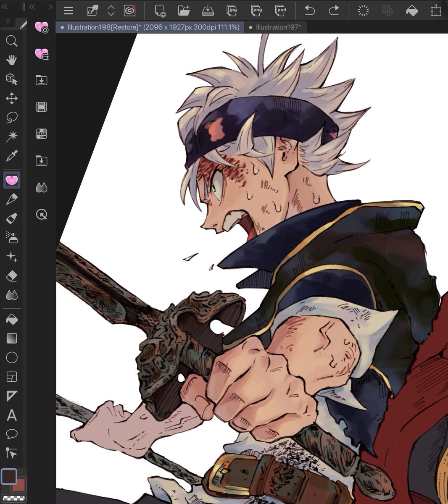Undo the last action

tap(310, 11)
